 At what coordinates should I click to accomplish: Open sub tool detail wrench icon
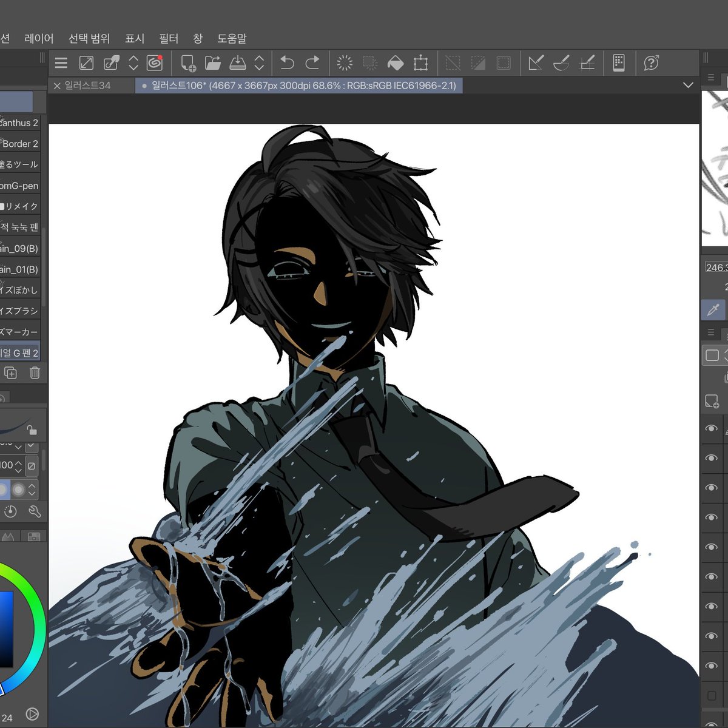click(35, 511)
